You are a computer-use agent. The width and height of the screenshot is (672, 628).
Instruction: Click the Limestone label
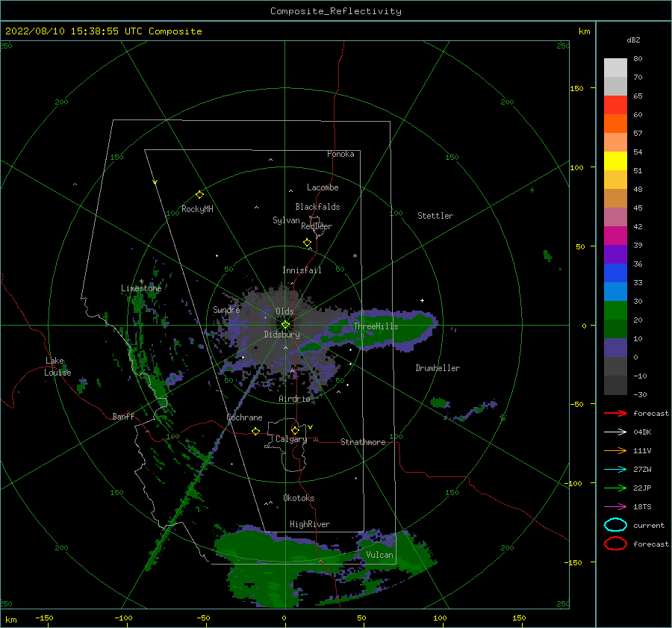(141, 288)
